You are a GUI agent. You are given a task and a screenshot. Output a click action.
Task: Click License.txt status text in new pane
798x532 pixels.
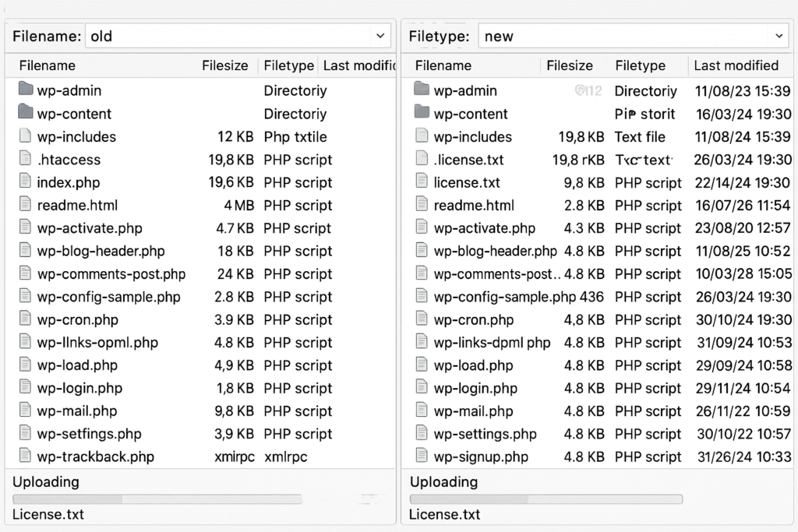(x=444, y=514)
